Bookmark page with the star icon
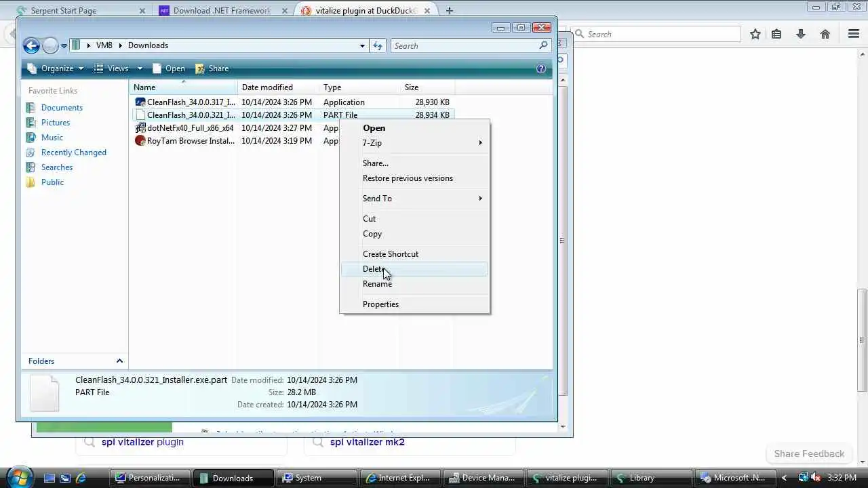 click(x=755, y=34)
